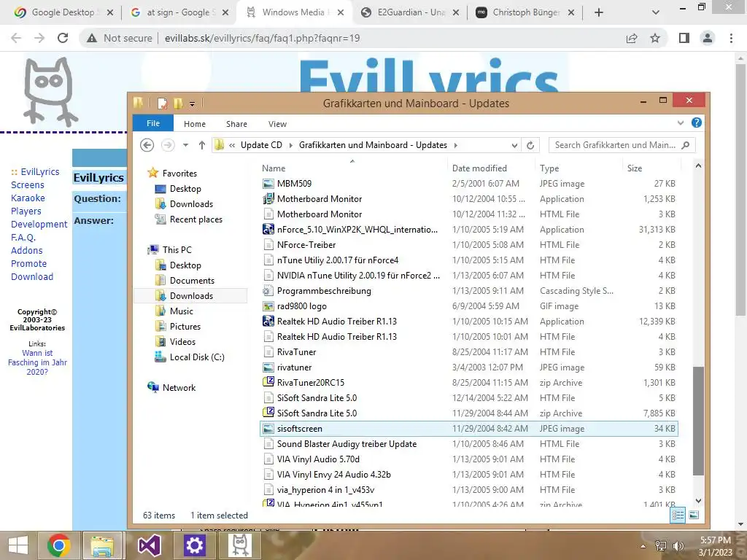
Task: Click the Explorer Forward arrow button
Action: 168,145
